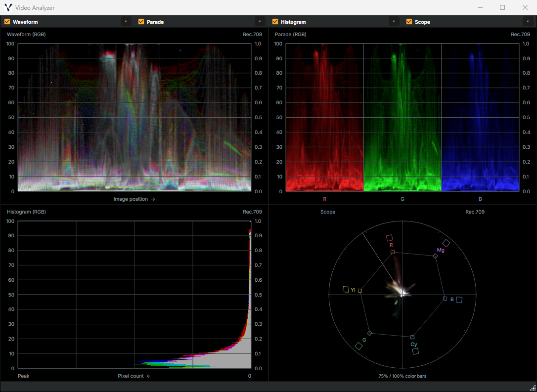
Task: Click the Rec.709 label in Parade panel
Action: [520, 35]
